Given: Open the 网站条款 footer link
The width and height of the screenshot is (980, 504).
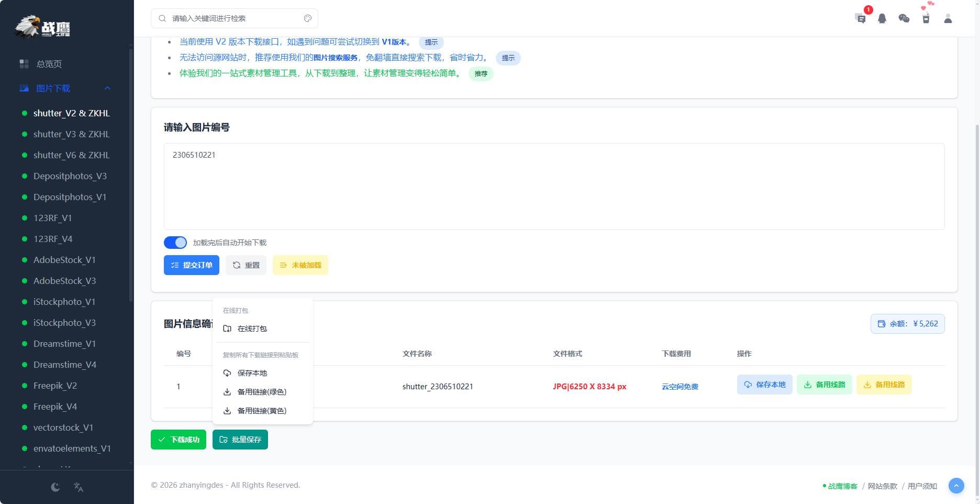Looking at the screenshot, I should point(882,486).
